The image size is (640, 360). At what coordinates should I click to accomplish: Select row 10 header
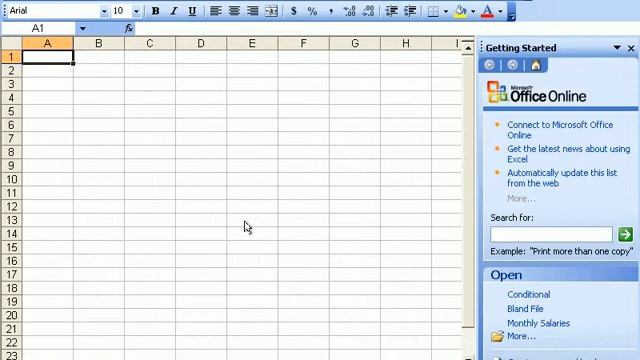tap(11, 179)
